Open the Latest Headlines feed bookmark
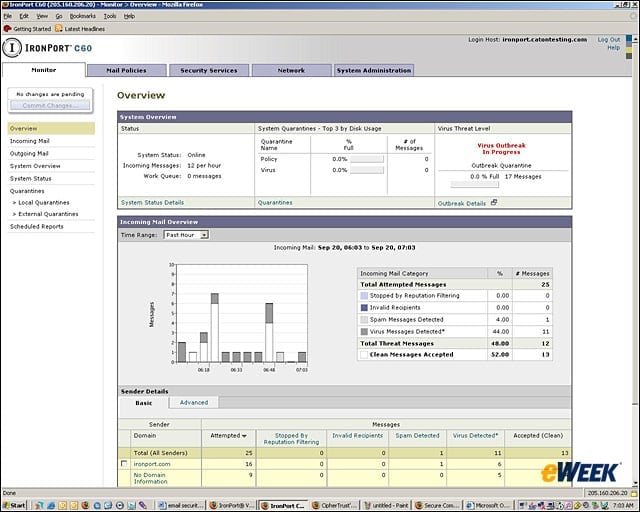Viewport: 640px width, 512px height. (80, 29)
